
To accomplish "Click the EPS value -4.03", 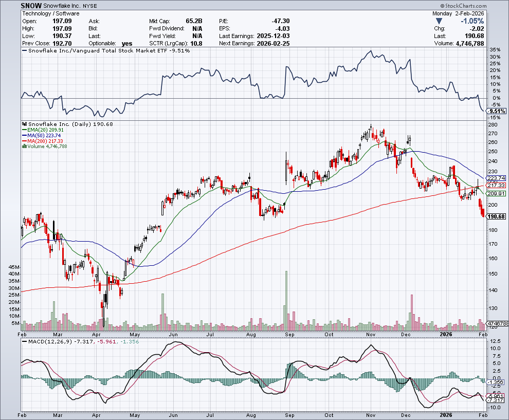I will pyautogui.click(x=282, y=29).
